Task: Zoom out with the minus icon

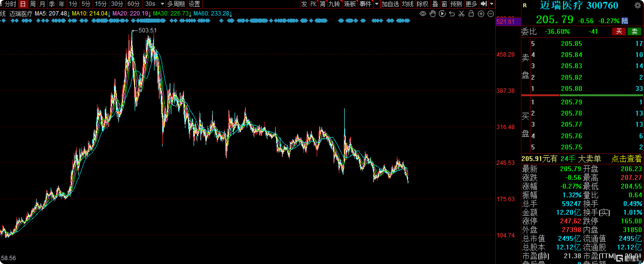Action: click(x=490, y=14)
